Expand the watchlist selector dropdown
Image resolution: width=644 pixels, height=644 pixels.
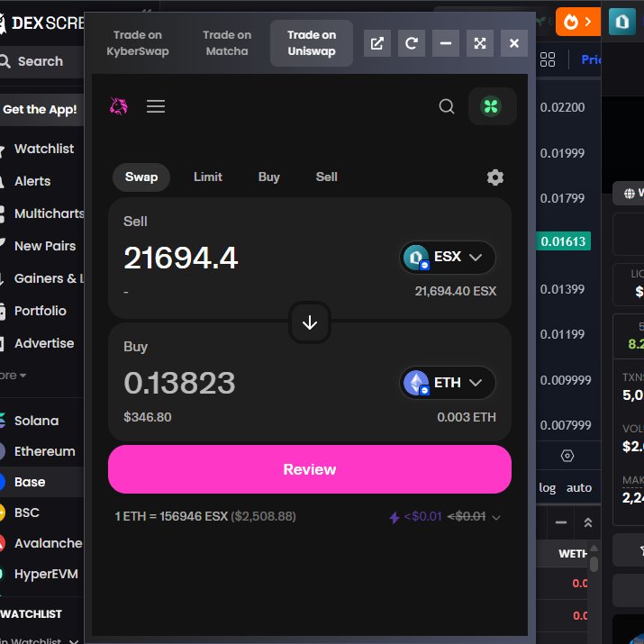pyautogui.click(x=74, y=640)
